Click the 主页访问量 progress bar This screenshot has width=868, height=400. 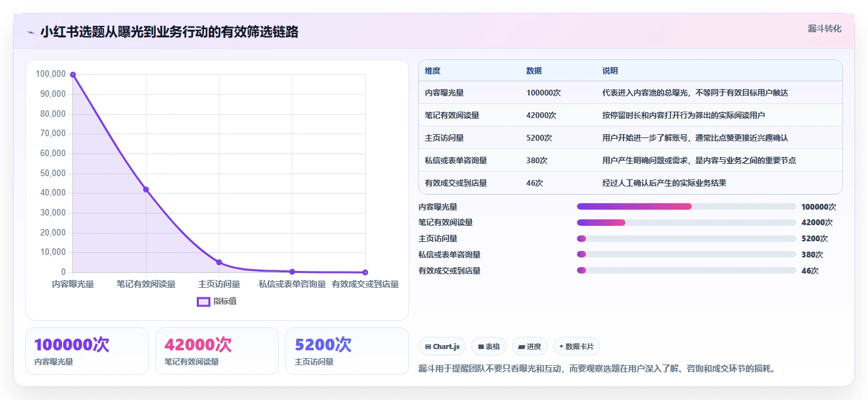coord(687,239)
